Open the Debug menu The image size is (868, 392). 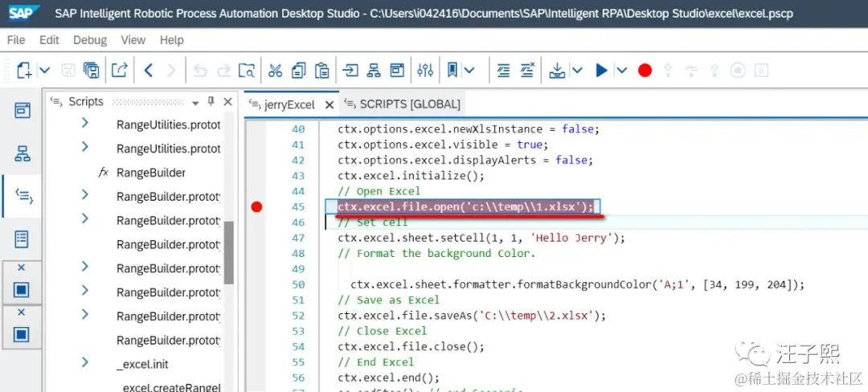click(x=90, y=40)
